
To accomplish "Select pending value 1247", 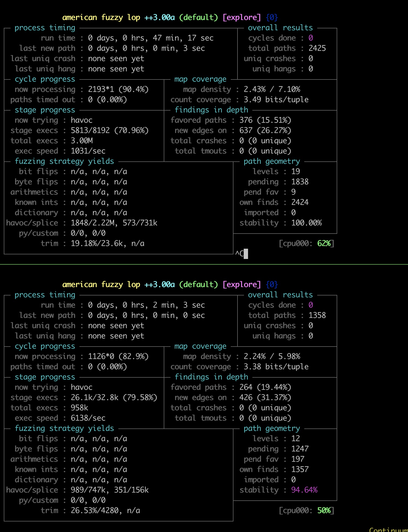I will (x=300, y=449).
